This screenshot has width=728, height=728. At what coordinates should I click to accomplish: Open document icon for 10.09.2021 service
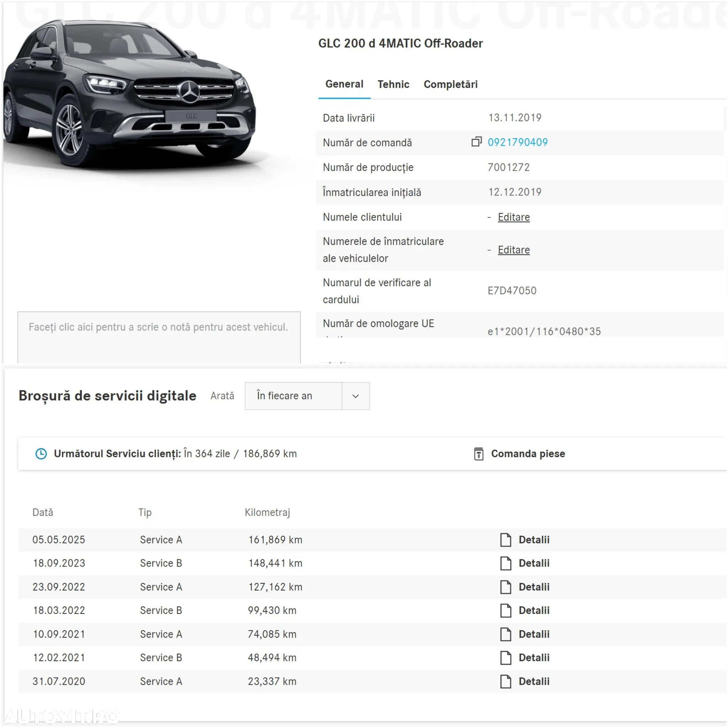[x=506, y=634]
